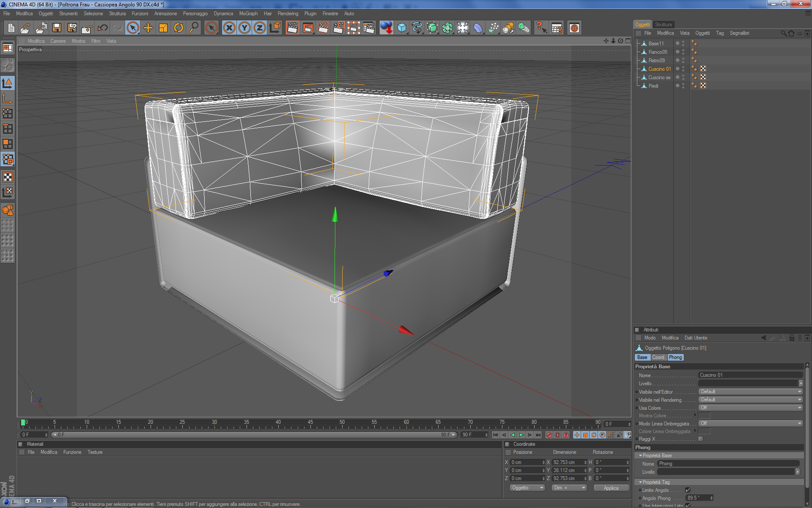Select the Zoom magnifier tool
The image size is (812, 508).
point(194,28)
